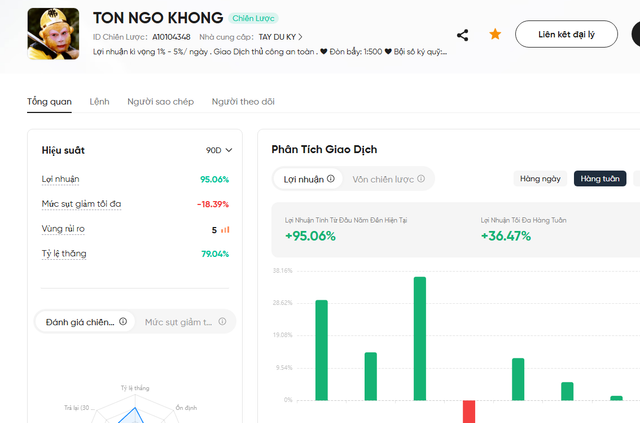Switch to Người sao chép tab

(x=160, y=102)
